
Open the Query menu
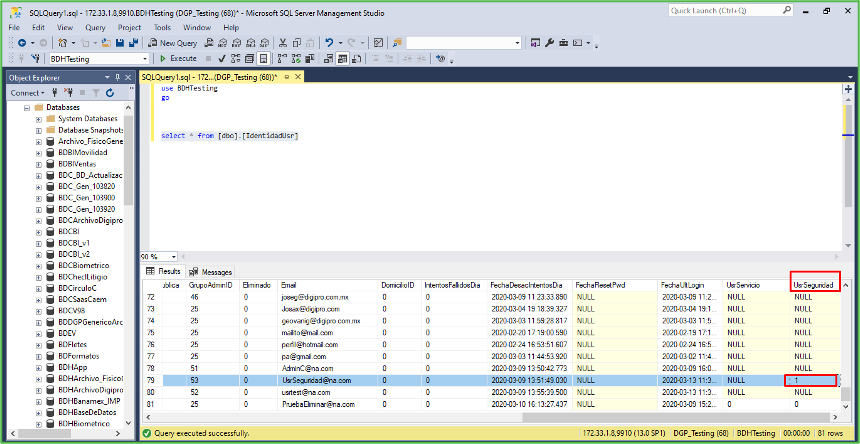pos(95,28)
